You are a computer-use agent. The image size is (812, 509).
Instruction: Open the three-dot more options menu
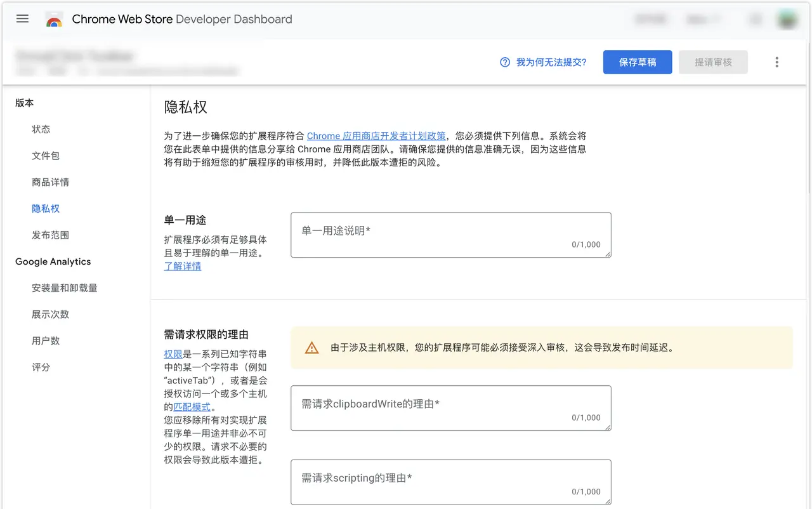point(776,62)
